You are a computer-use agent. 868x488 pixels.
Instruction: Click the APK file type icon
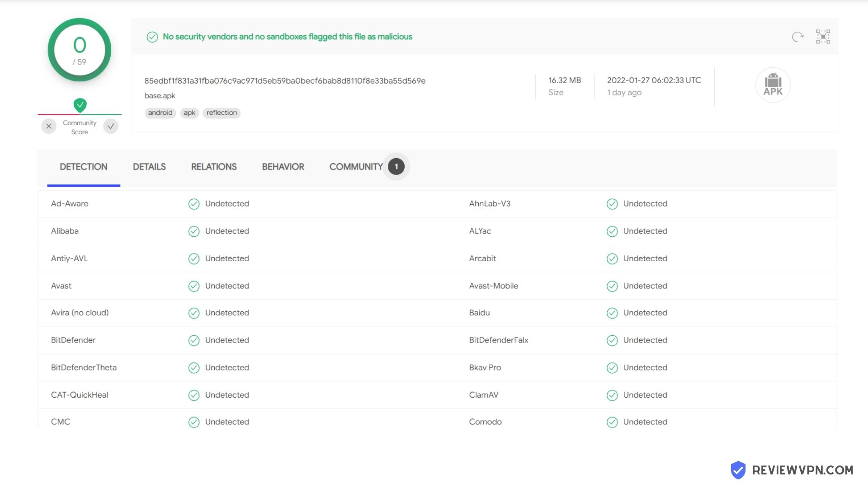click(x=773, y=85)
